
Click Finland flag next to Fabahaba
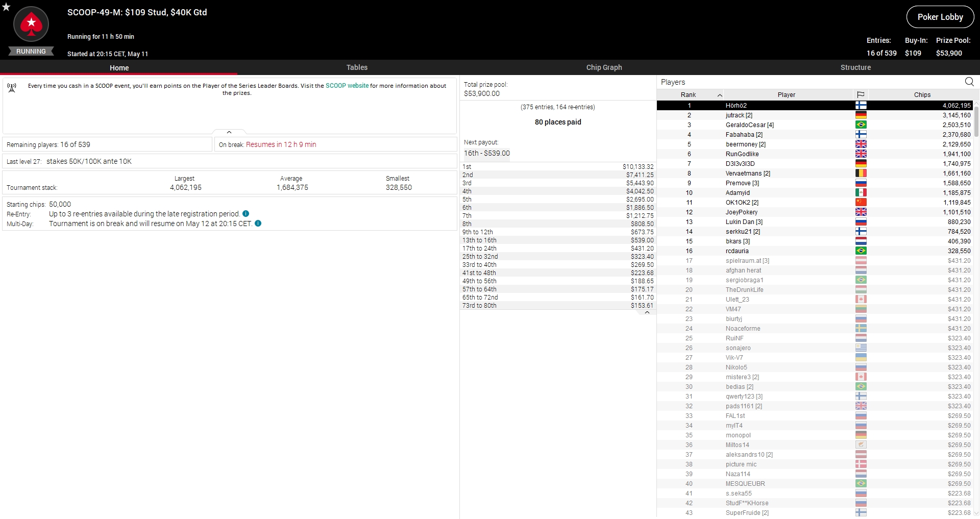(x=861, y=135)
